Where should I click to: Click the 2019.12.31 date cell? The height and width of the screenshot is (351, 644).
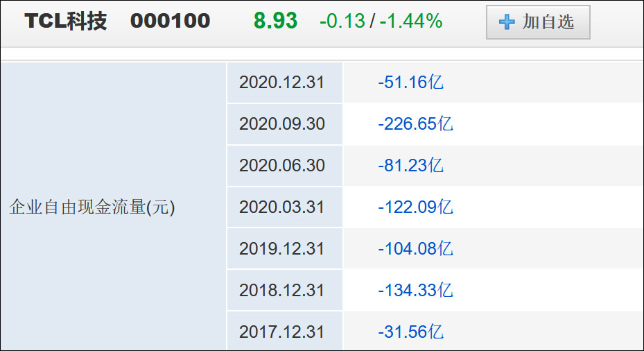282,249
